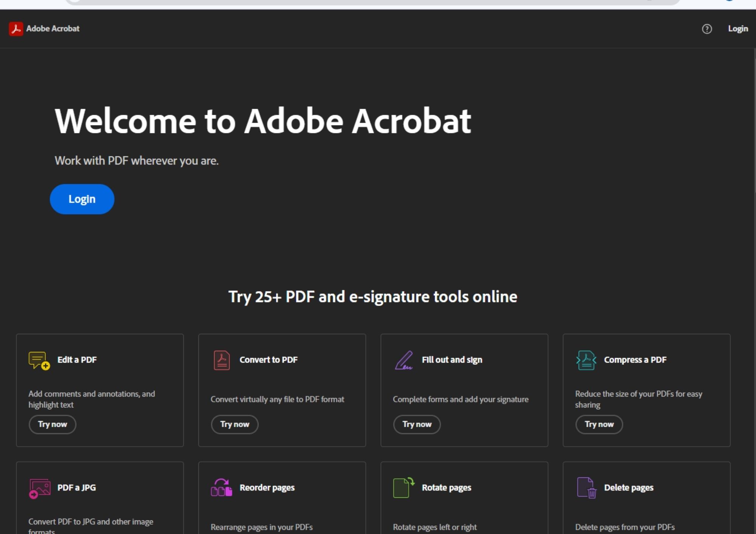Click Try now under Edit a PDF
Viewport: 756px width, 534px height.
(x=53, y=424)
